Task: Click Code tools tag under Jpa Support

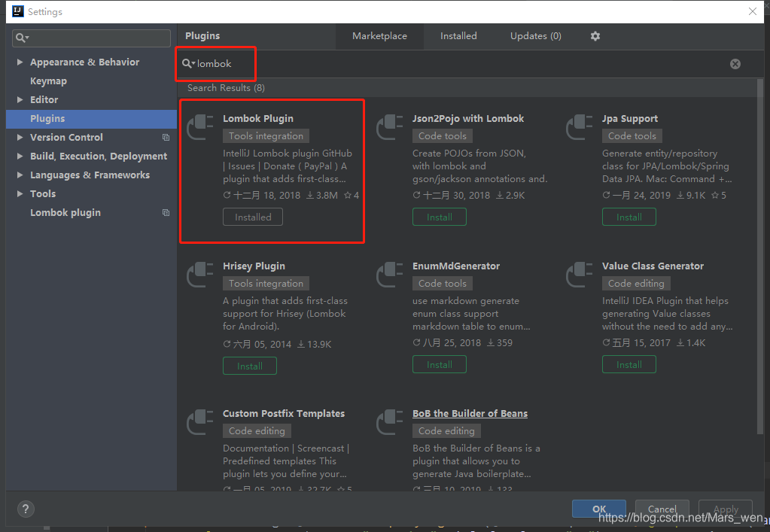Action: tap(632, 136)
